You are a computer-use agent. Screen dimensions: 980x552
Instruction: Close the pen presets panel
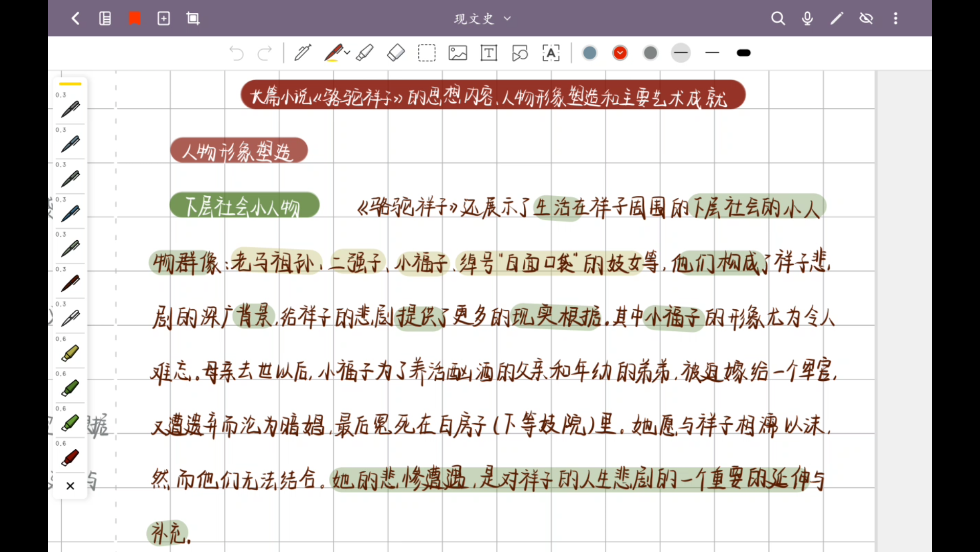pos(70,486)
